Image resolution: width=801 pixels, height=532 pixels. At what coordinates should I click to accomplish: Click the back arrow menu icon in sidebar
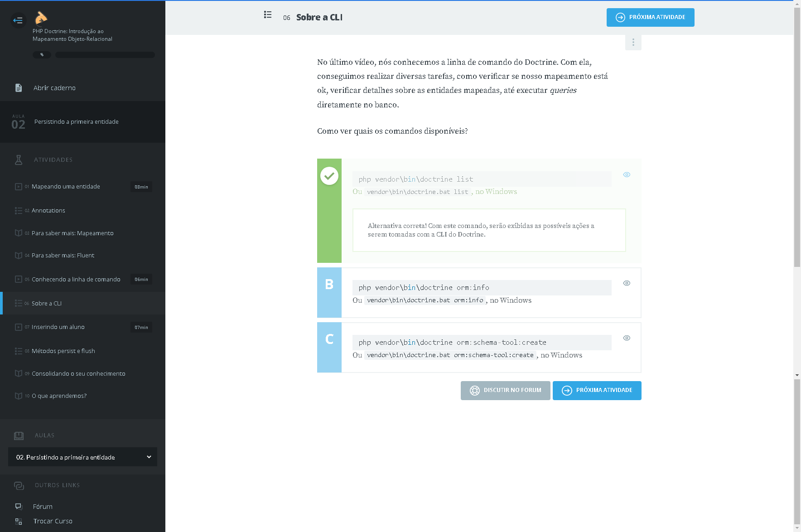18,20
